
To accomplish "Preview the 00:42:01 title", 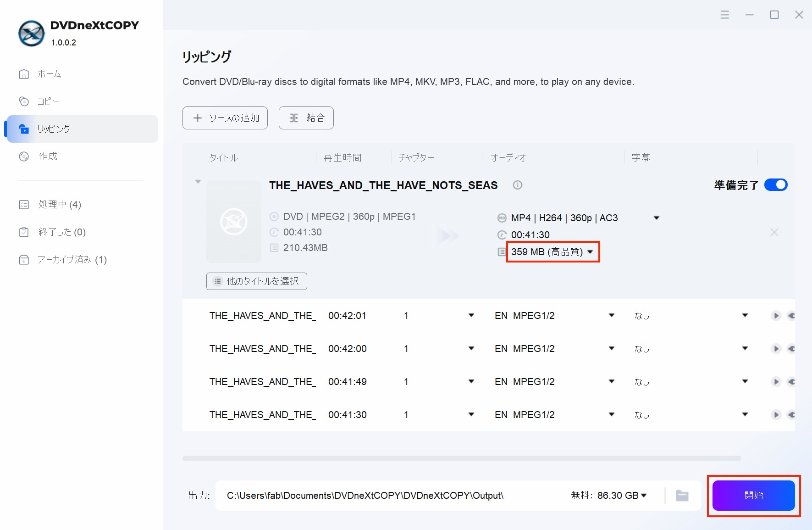I will (x=776, y=316).
